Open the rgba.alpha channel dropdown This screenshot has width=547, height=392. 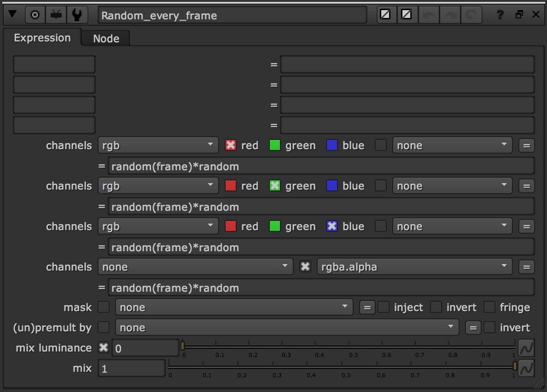(x=414, y=266)
